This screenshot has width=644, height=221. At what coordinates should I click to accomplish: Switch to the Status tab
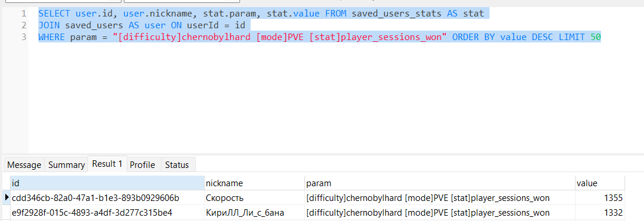177,165
